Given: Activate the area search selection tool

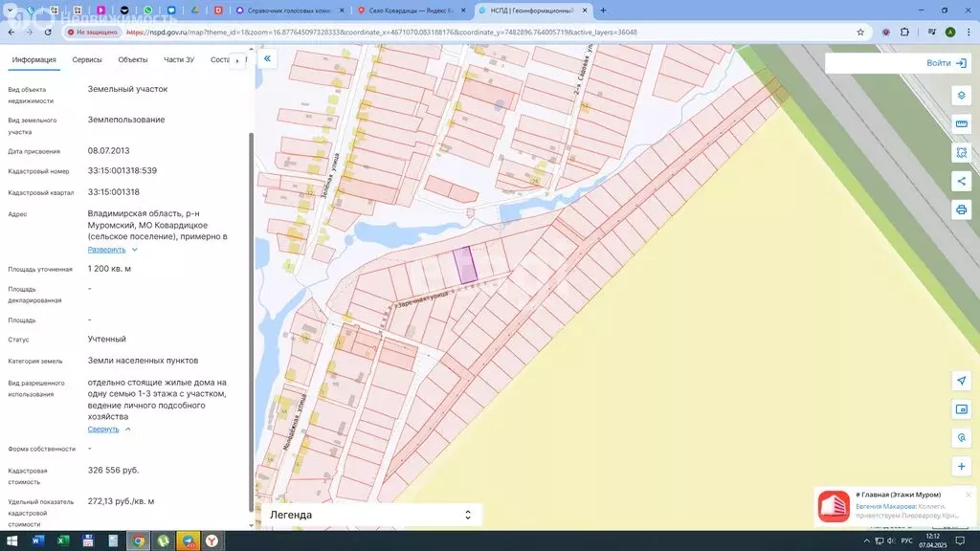Looking at the screenshot, I should 961,152.
